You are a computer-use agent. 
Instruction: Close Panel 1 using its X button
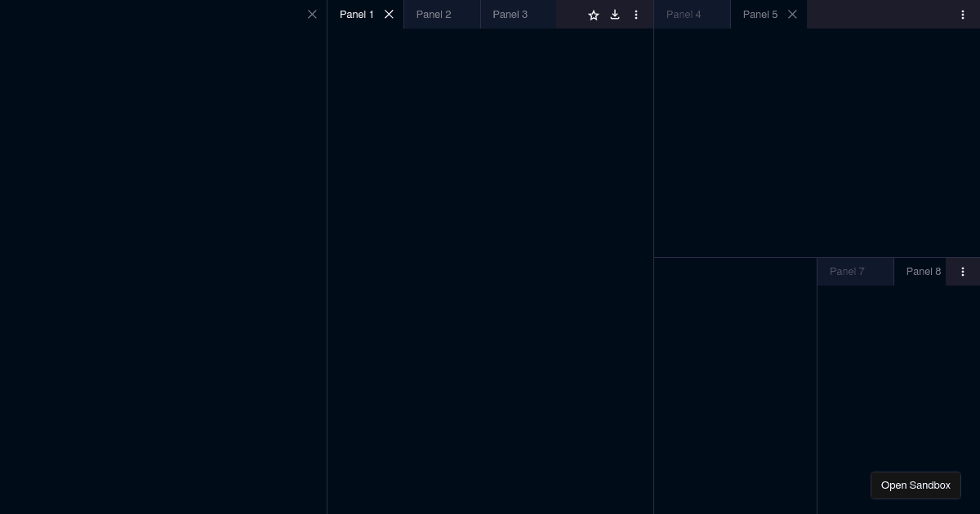(389, 15)
